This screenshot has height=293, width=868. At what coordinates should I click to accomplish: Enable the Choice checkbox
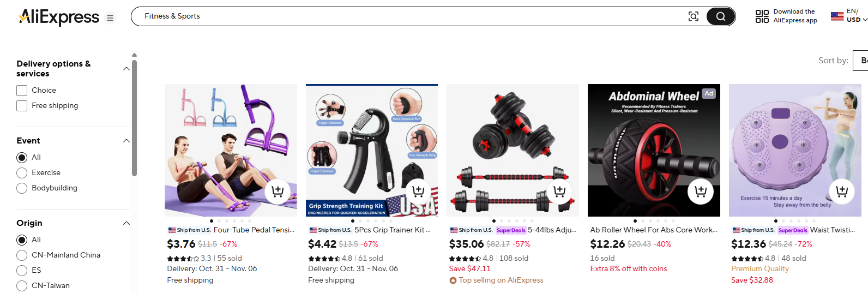[x=22, y=91]
